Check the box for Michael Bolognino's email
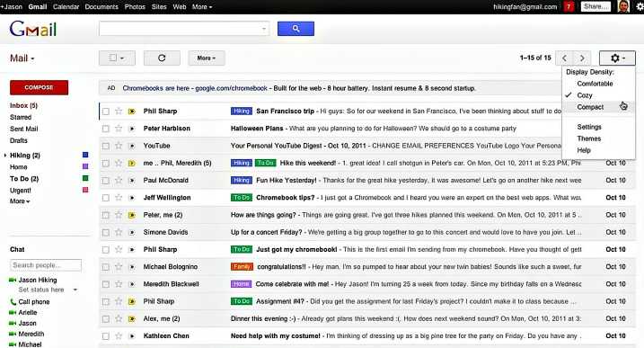644x348 pixels. coord(106,267)
